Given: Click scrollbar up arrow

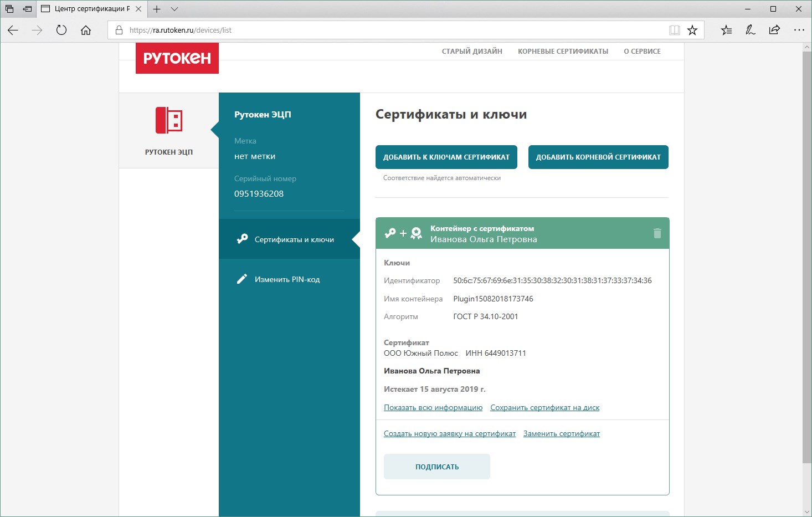Looking at the screenshot, I should (807, 48).
